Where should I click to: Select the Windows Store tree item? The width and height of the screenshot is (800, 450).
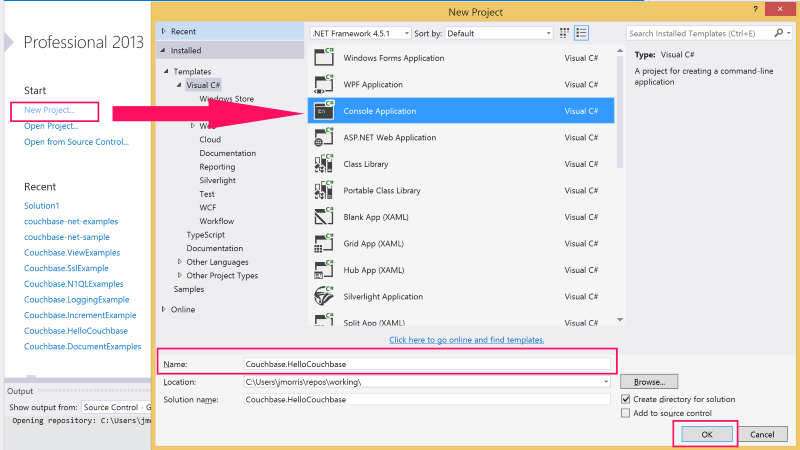point(227,98)
